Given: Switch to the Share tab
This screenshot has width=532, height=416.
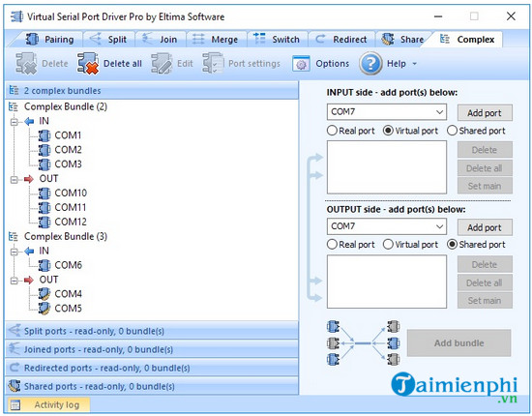Looking at the screenshot, I should pyautogui.click(x=403, y=40).
